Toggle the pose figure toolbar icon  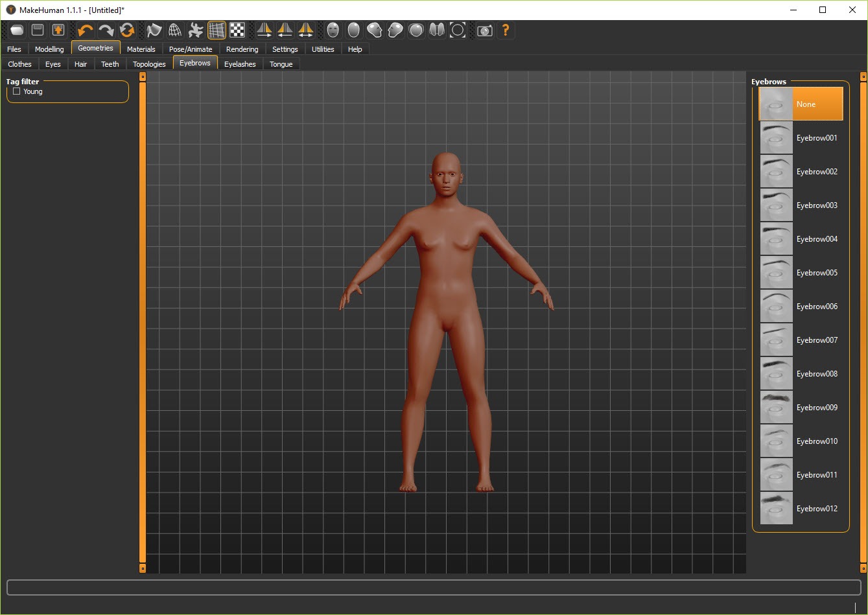[195, 30]
